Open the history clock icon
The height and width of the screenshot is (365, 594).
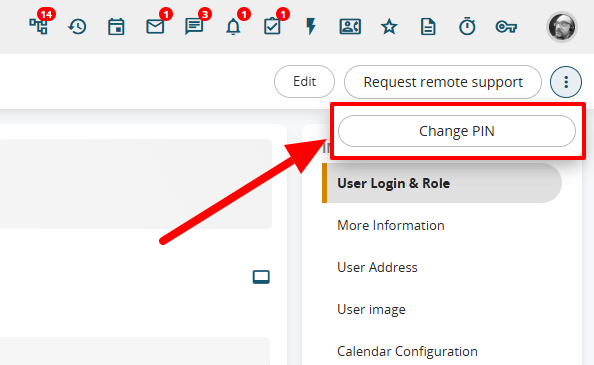[77, 27]
